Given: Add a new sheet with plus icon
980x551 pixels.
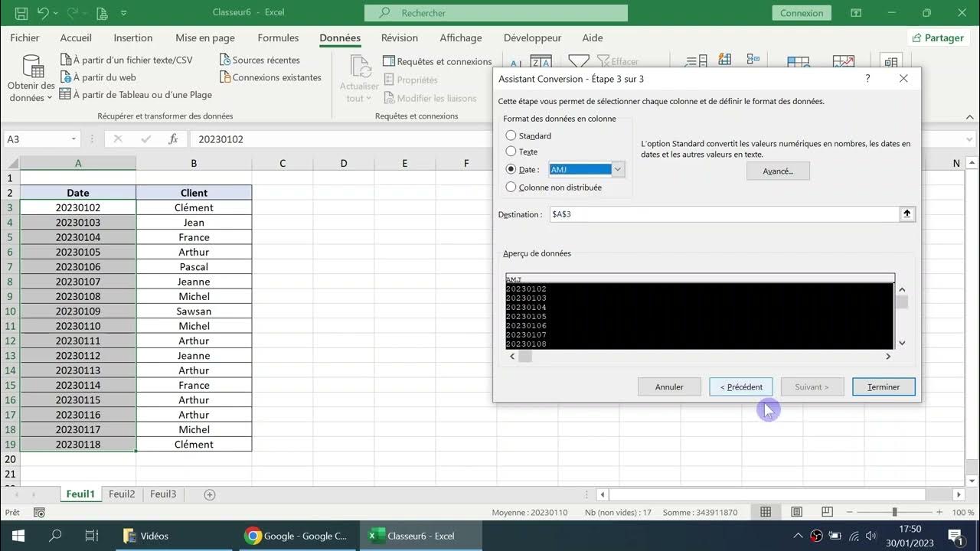Looking at the screenshot, I should point(210,494).
